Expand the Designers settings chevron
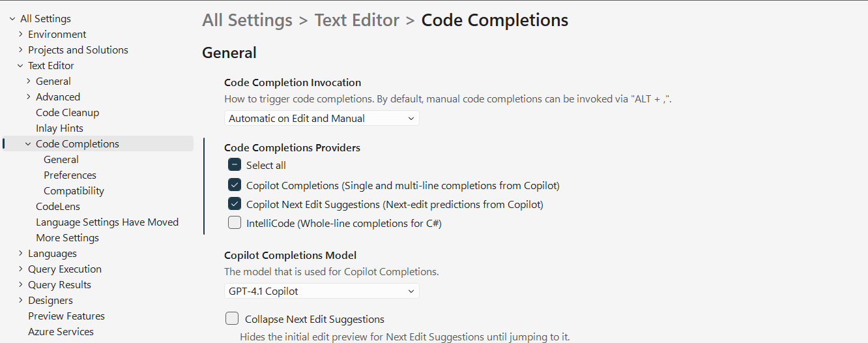 [x=20, y=301]
